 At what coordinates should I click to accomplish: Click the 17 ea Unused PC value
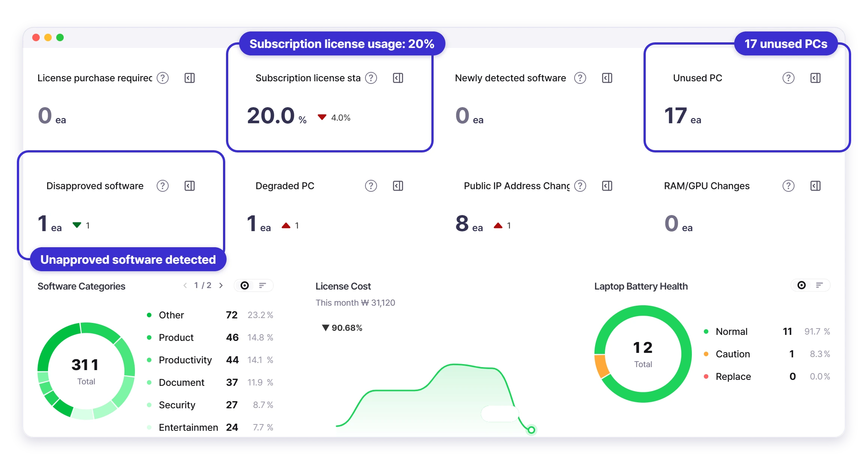pos(682,116)
